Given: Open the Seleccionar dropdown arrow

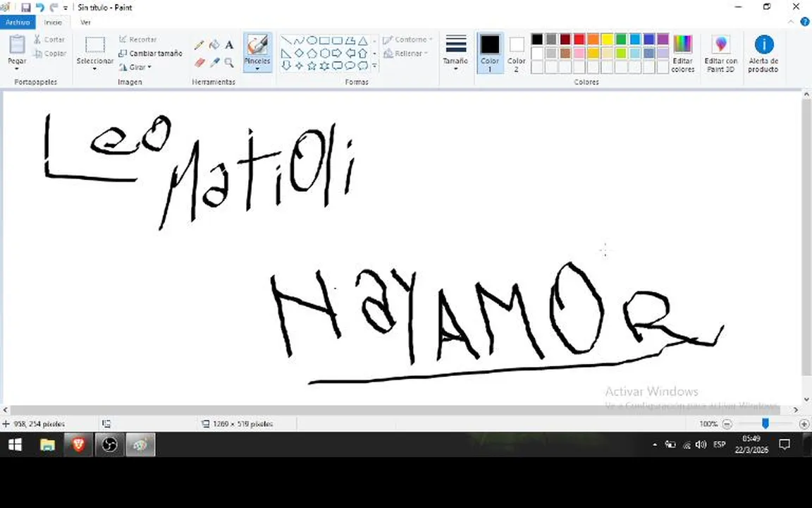Looking at the screenshot, I should click(x=94, y=69).
